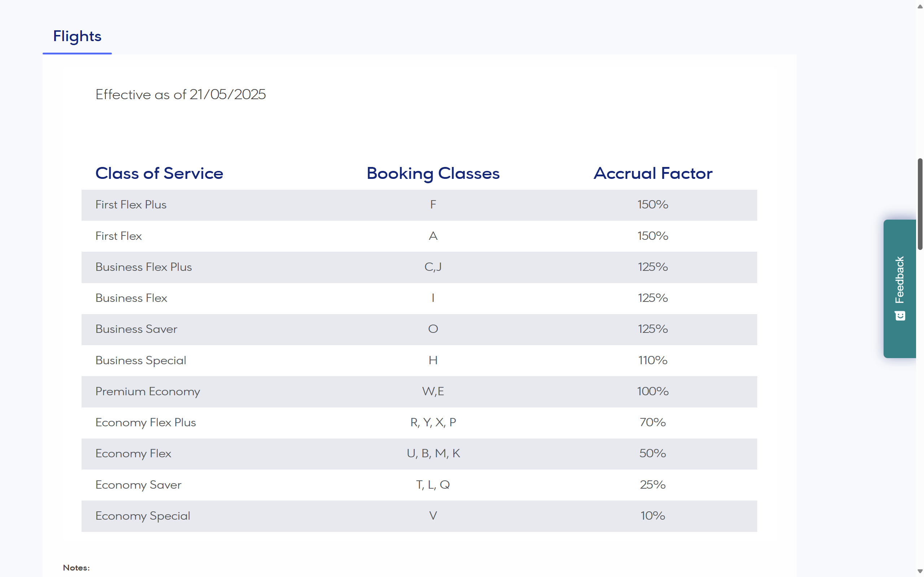The height and width of the screenshot is (577, 924).
Task: Click the Economy Special row label
Action: tap(143, 516)
